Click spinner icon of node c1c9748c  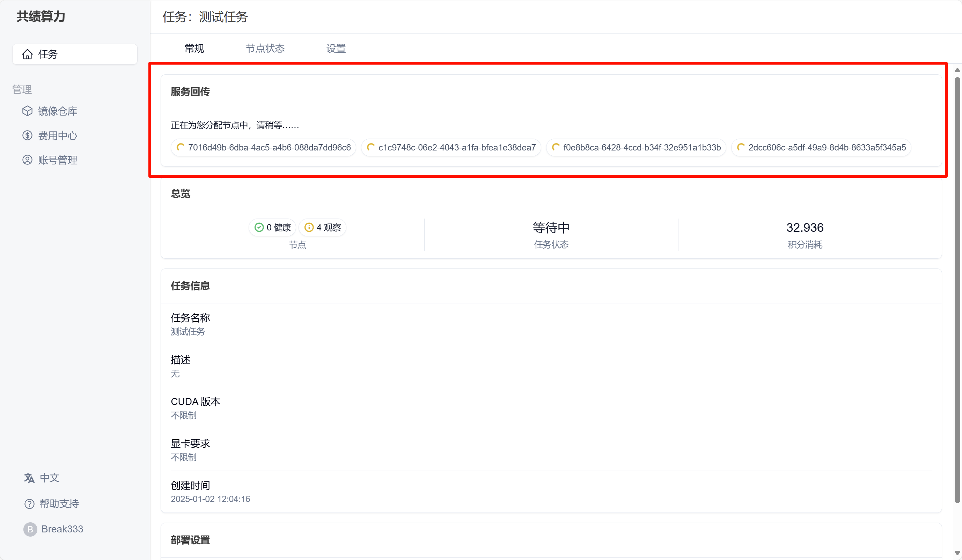[x=370, y=147]
